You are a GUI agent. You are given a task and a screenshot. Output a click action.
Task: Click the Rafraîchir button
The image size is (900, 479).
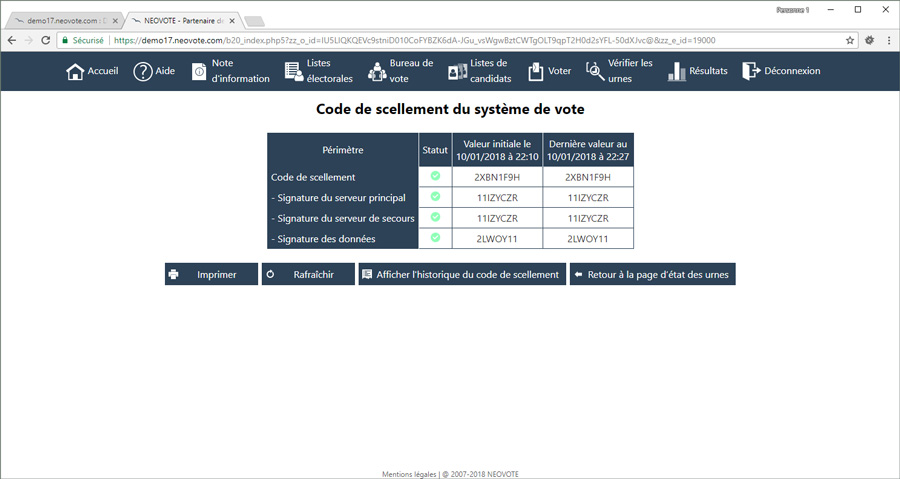(308, 274)
